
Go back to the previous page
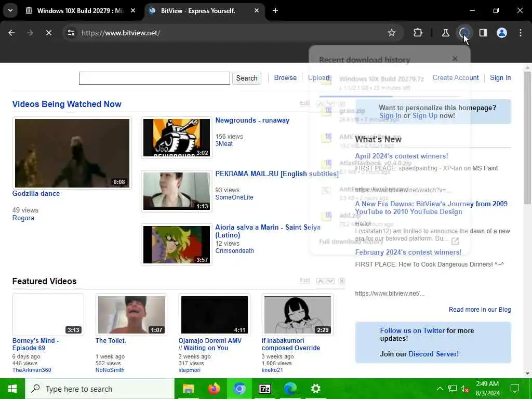tap(11, 33)
